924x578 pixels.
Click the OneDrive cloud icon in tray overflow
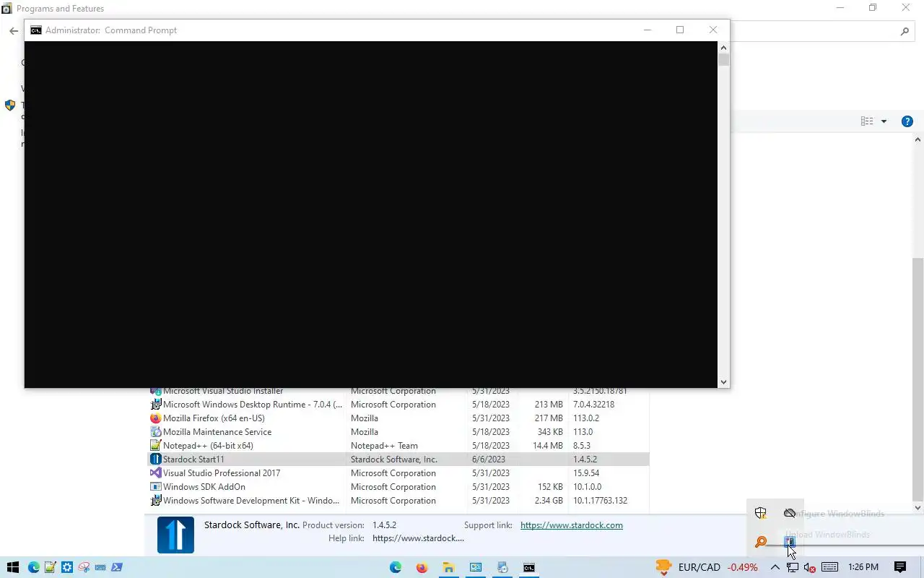(790, 513)
